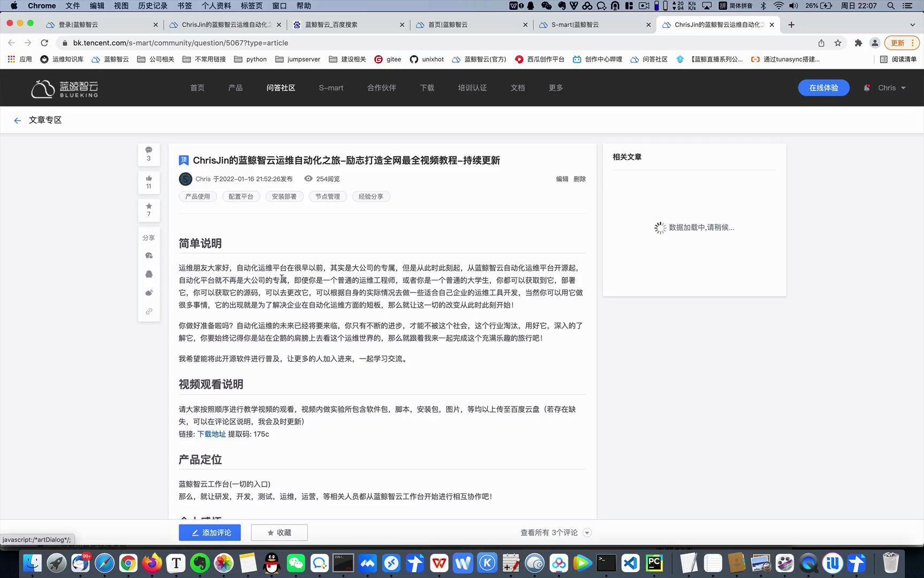924x578 pixels.
Task: Click 编辑 link on article
Action: 562,179
